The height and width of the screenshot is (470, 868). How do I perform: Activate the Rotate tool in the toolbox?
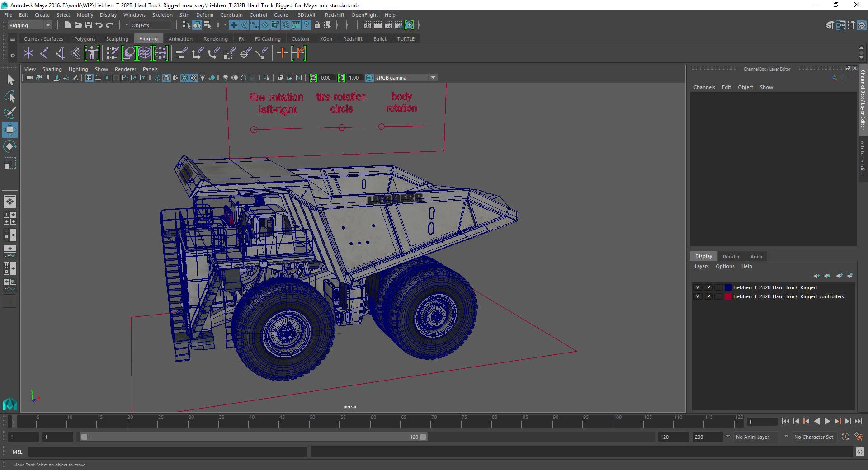(x=10, y=146)
